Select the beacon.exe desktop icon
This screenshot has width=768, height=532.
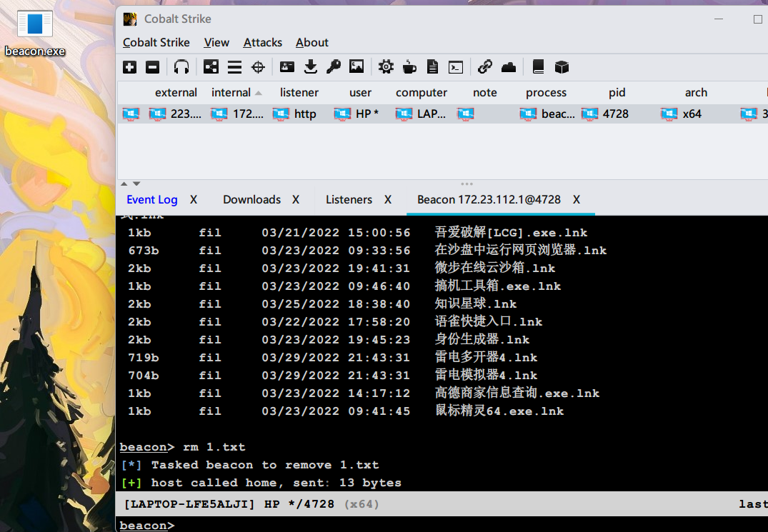[35, 34]
